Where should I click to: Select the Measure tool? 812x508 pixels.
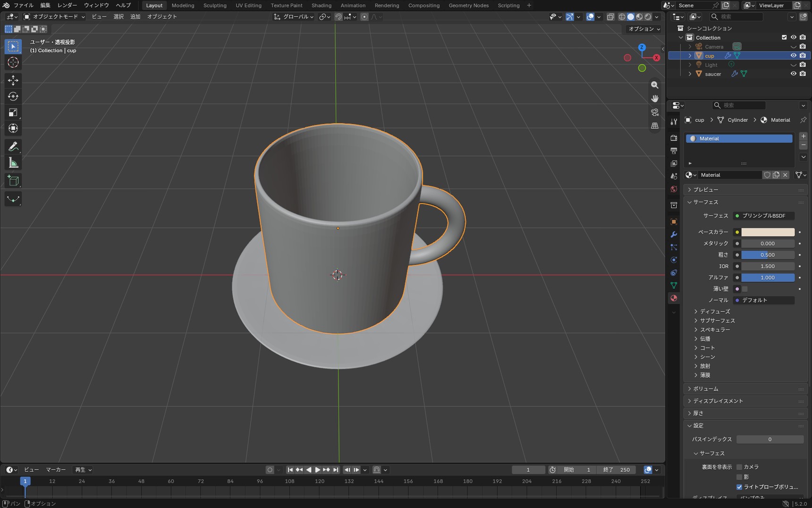coord(13,163)
